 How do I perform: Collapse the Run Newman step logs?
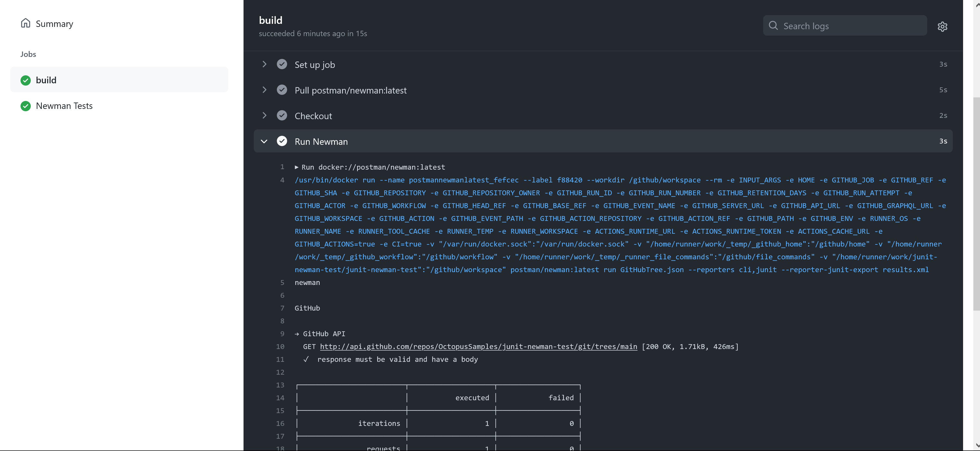click(x=264, y=141)
